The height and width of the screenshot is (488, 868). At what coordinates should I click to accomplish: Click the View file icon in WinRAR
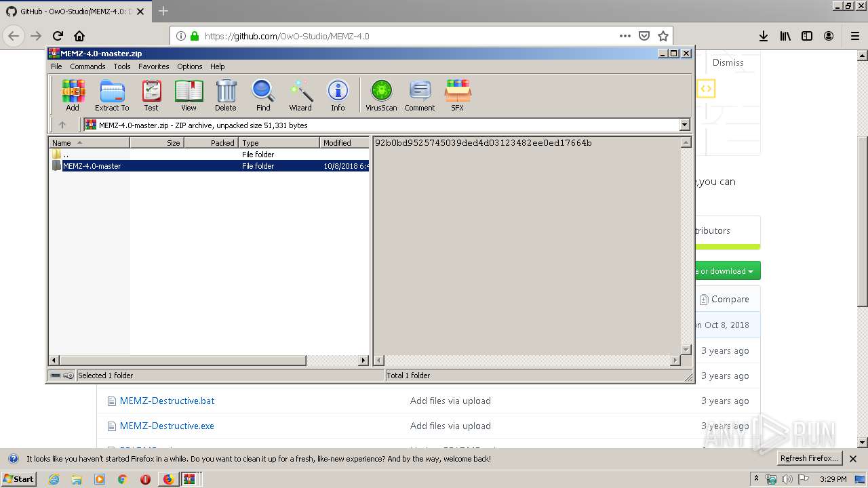tap(189, 95)
